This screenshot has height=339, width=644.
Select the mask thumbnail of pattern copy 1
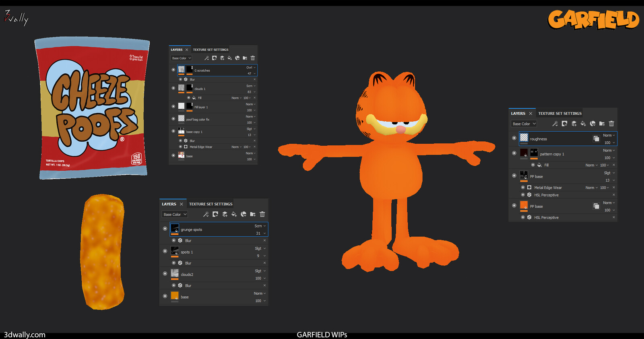coord(534,153)
